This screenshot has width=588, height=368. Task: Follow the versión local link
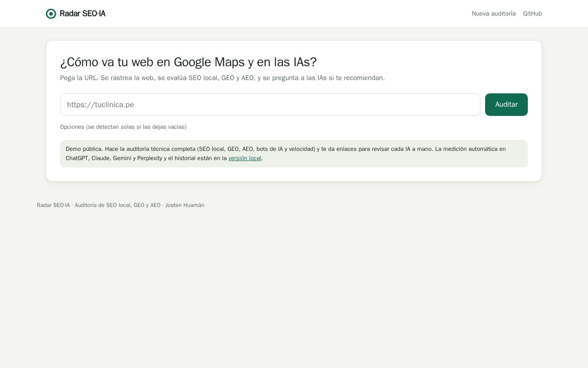(x=245, y=158)
